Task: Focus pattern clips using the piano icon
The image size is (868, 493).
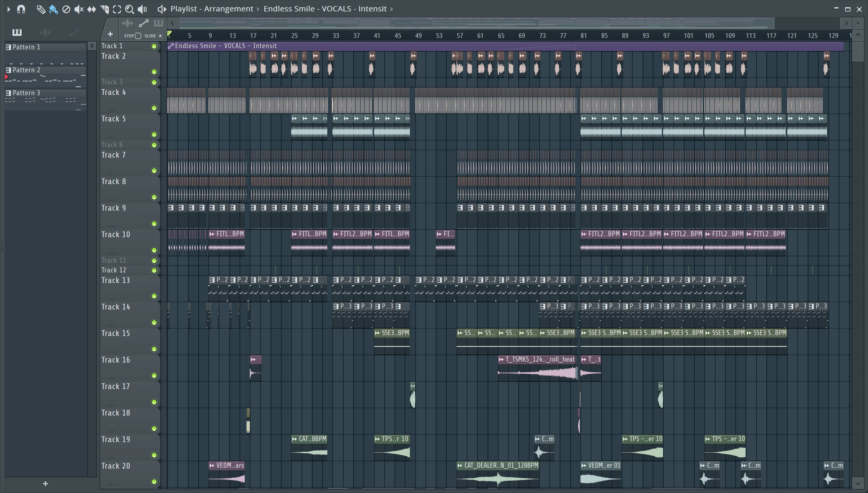Action: (158, 24)
